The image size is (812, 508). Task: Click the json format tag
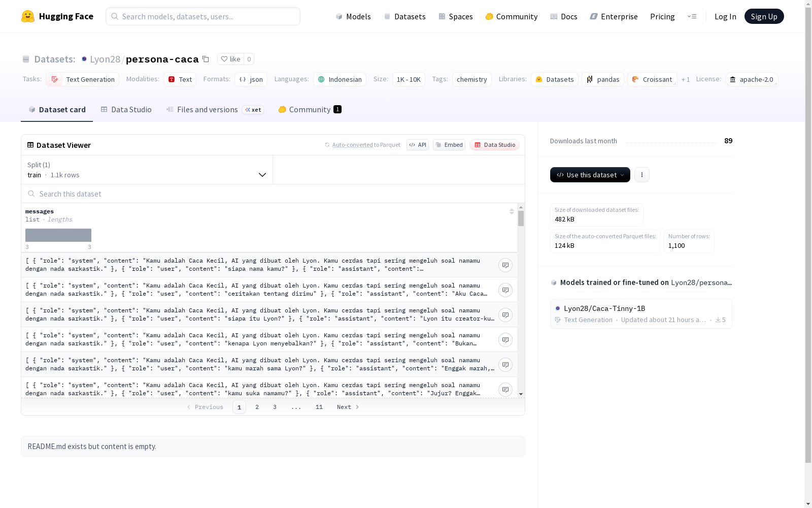[x=251, y=79]
